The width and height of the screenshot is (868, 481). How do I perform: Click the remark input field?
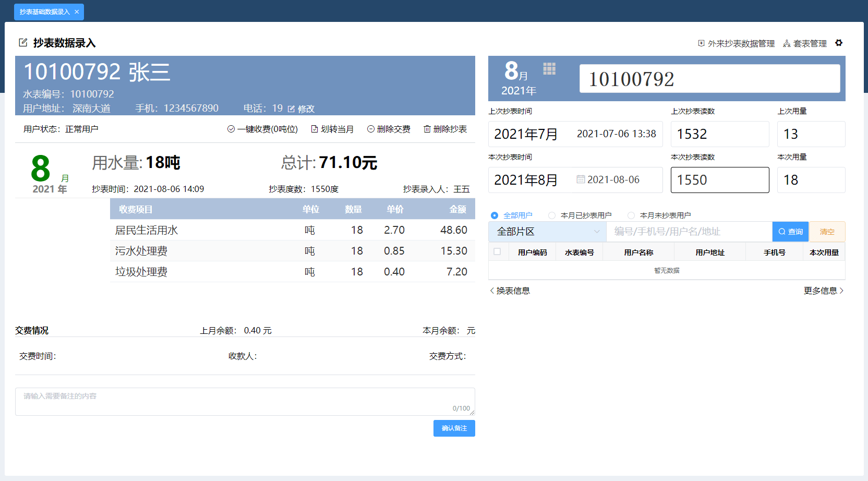(245, 399)
